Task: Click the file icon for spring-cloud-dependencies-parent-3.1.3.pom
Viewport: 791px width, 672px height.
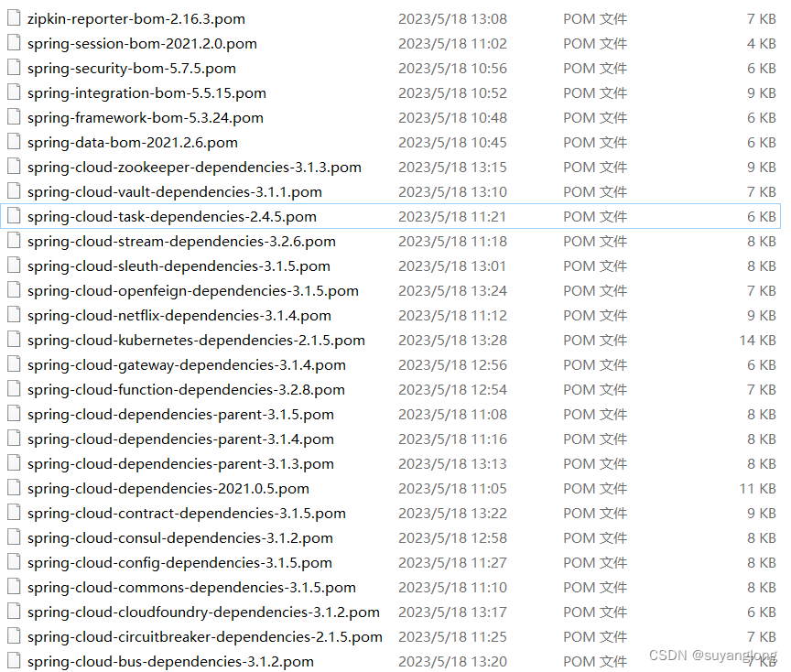Action: (14, 463)
